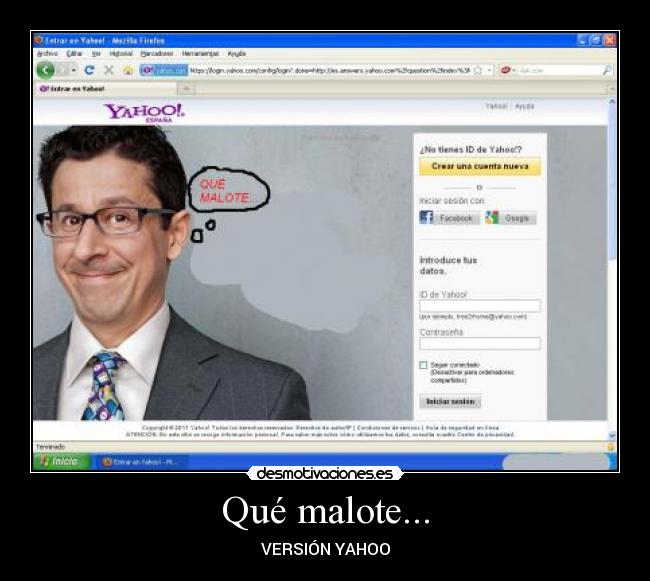This screenshot has width=650, height=581.
Task: Open the Editar menu
Action: tap(75, 53)
